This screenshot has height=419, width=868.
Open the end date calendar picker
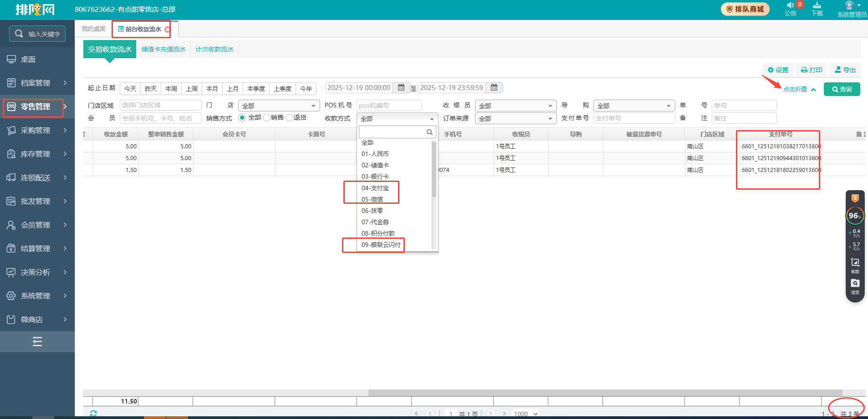494,87
